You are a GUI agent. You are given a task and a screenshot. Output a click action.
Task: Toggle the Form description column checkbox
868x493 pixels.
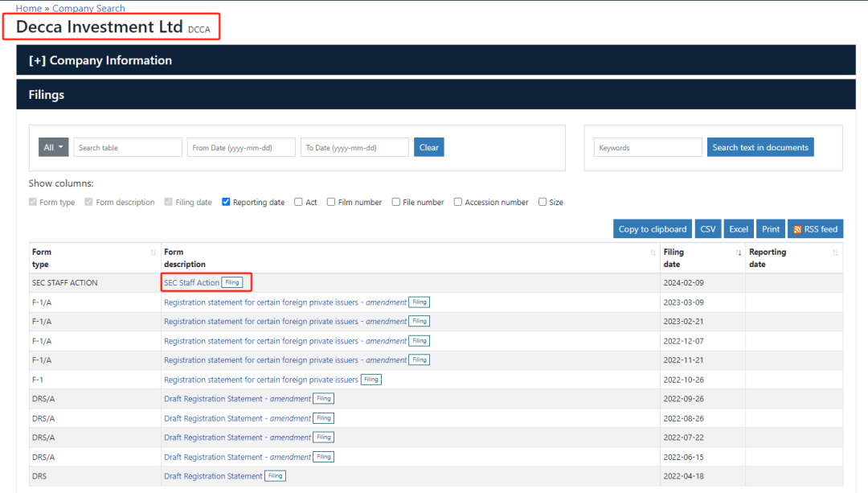88,202
